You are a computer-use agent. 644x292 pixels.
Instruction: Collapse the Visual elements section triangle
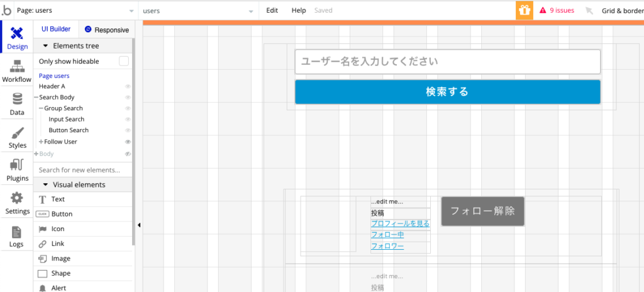[x=45, y=184]
